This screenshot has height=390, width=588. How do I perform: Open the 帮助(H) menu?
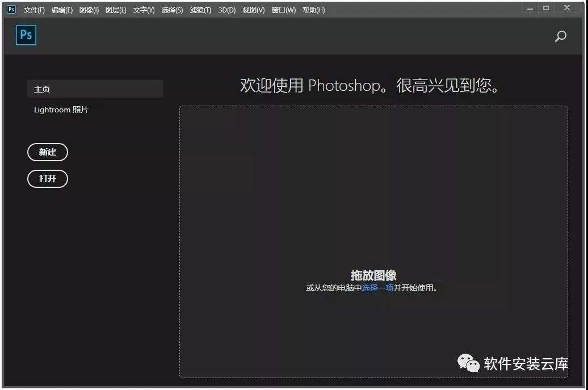(313, 10)
